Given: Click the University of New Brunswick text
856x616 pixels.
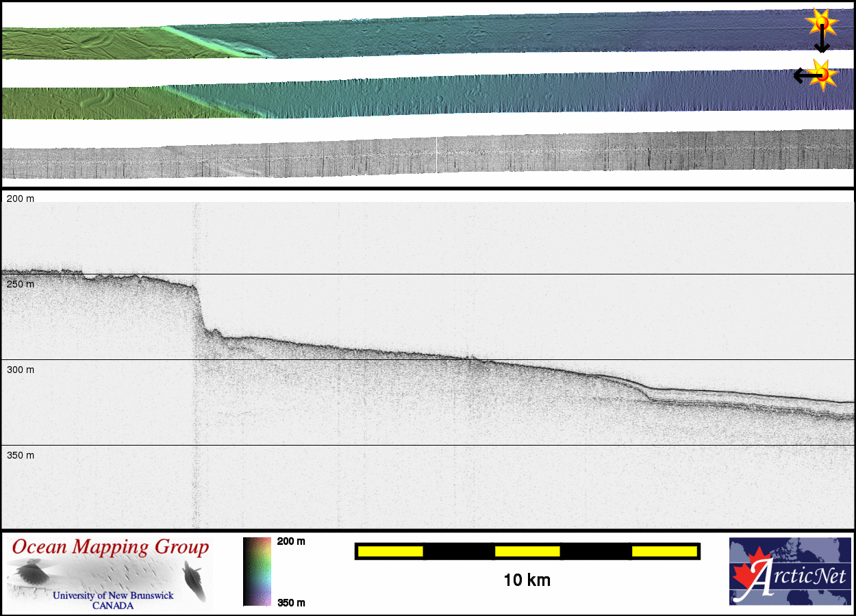Looking at the screenshot, I should pyautogui.click(x=113, y=595).
